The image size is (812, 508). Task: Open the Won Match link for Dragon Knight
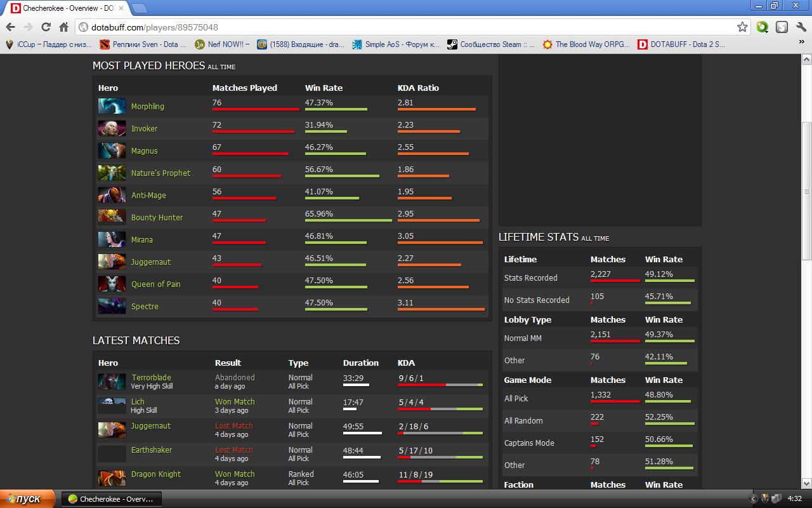(x=235, y=474)
